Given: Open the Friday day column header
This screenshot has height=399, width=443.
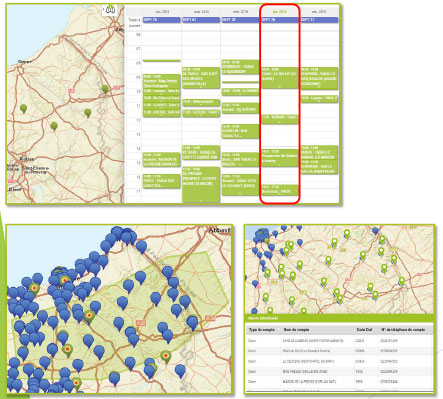Looking at the screenshot, I should pyautogui.click(x=319, y=12).
